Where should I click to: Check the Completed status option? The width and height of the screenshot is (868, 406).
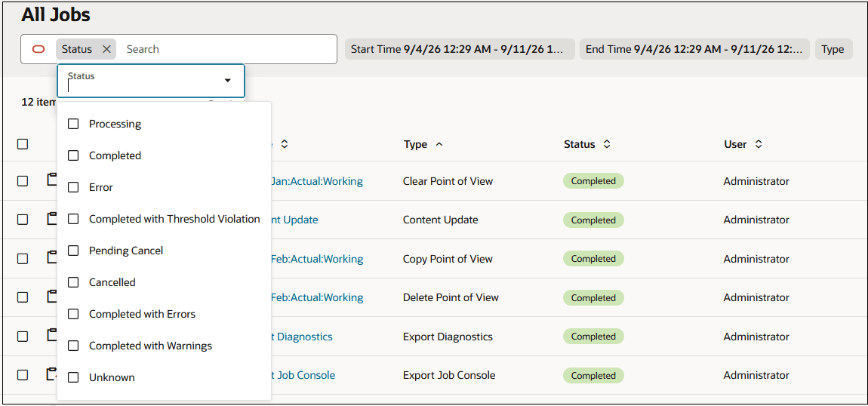tap(73, 155)
